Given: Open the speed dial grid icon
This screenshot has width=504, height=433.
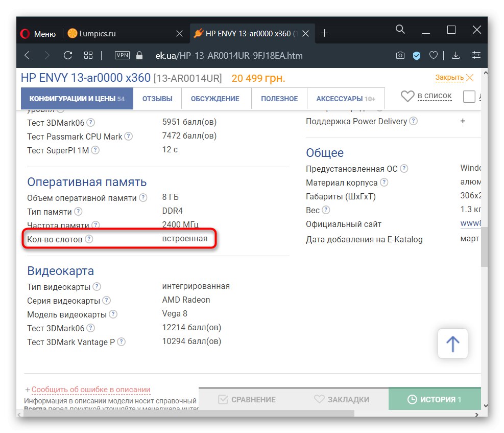Looking at the screenshot, I should coord(88,55).
